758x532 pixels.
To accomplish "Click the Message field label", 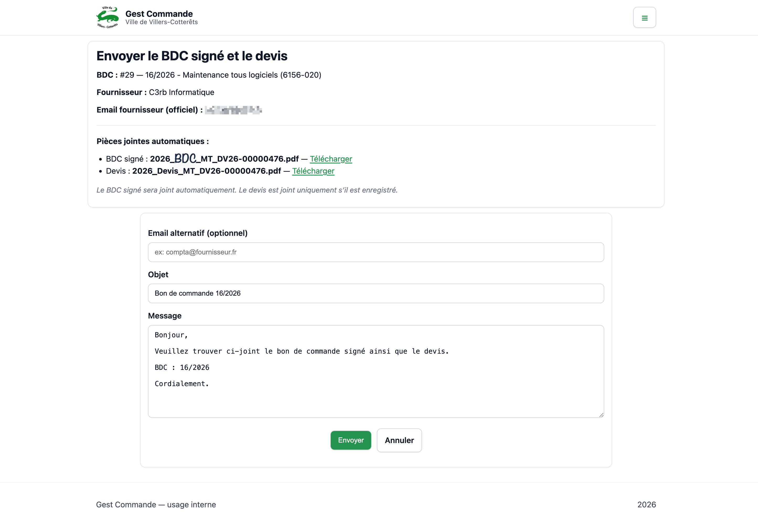I will 164,316.
